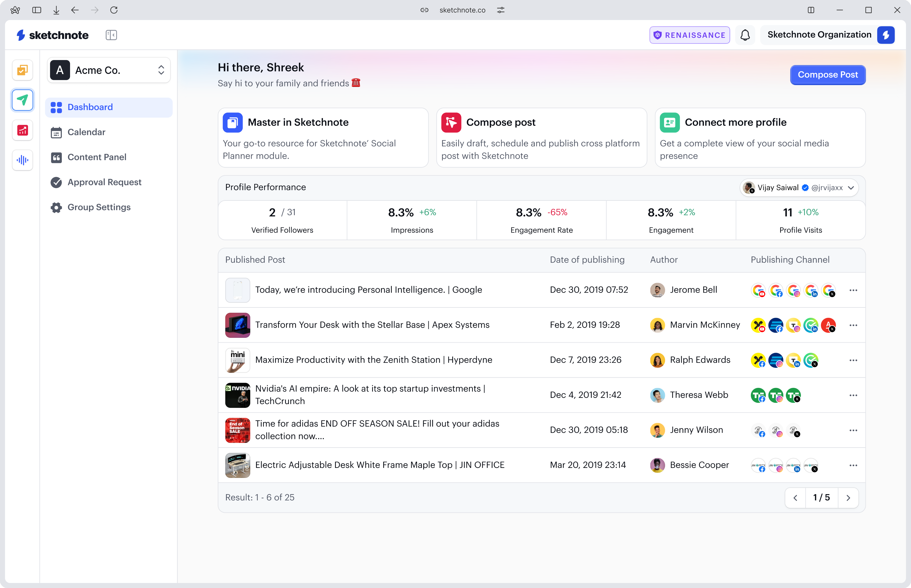Open Group Settings in the sidebar
Screen dimensions: 911x588
[99, 207]
